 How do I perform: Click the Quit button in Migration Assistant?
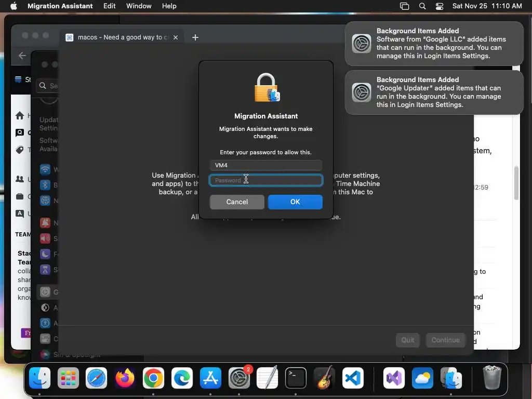[407, 340]
